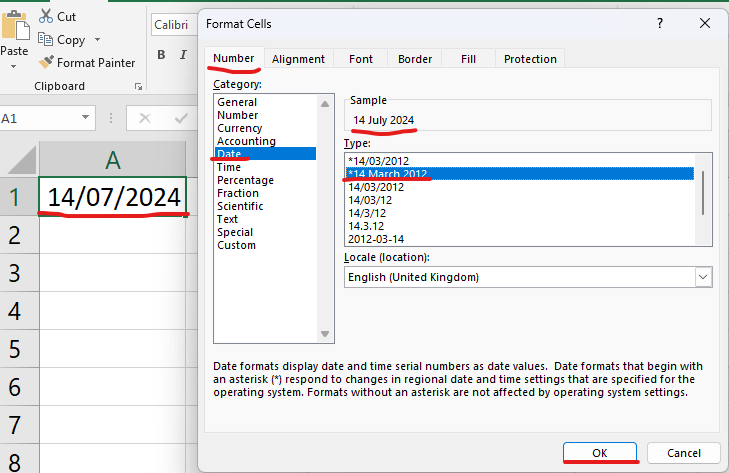Click the Format Painter label
The image size is (729, 473).
[96, 63]
